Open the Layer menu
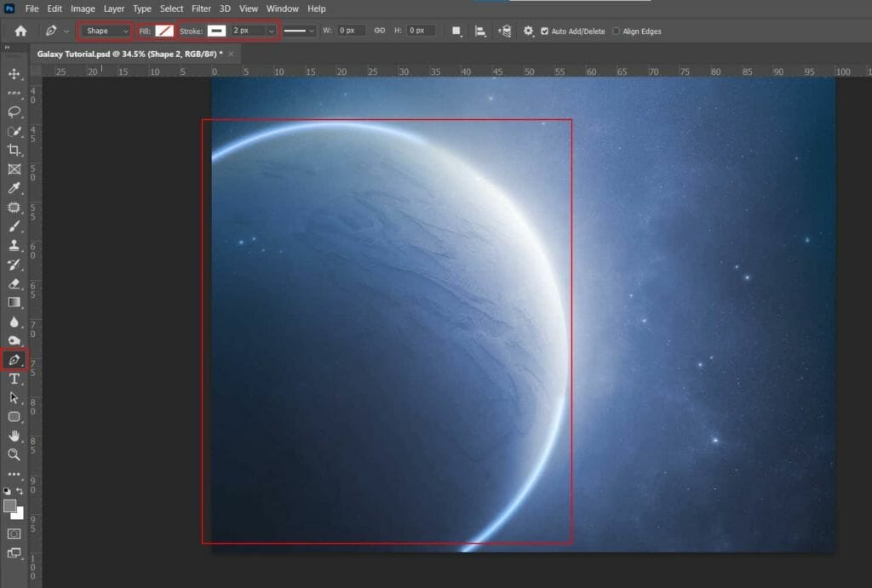Image resolution: width=872 pixels, height=588 pixels. (x=114, y=9)
